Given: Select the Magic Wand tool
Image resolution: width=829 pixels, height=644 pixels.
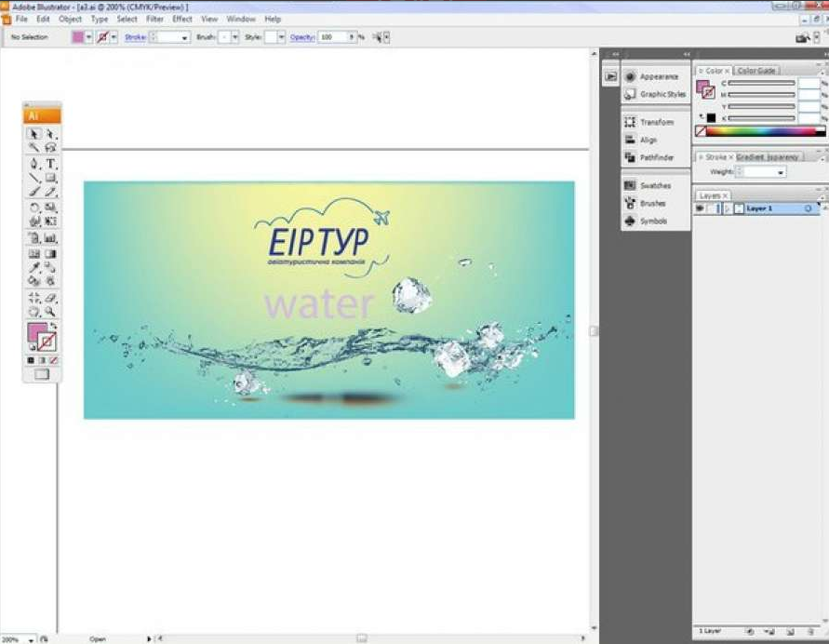Looking at the screenshot, I should click(34, 148).
